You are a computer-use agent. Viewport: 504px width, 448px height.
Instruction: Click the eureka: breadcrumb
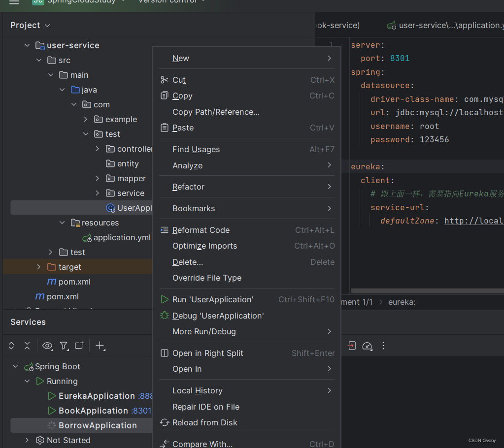coord(402,302)
